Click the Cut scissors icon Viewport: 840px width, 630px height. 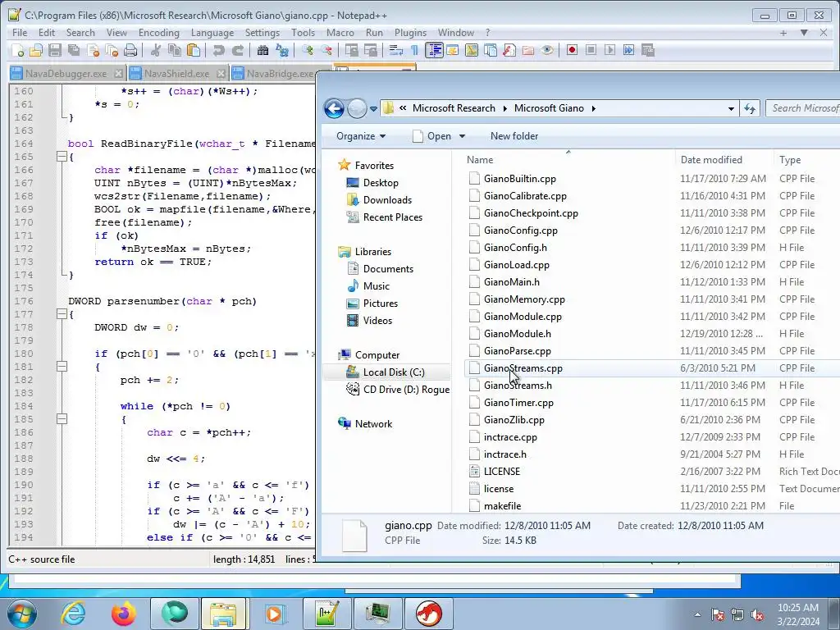(155, 50)
